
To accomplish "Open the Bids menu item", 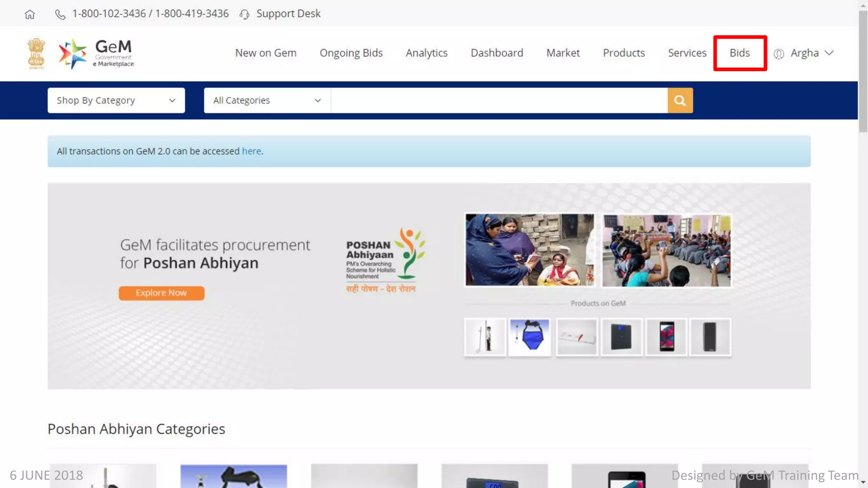I will click(740, 53).
